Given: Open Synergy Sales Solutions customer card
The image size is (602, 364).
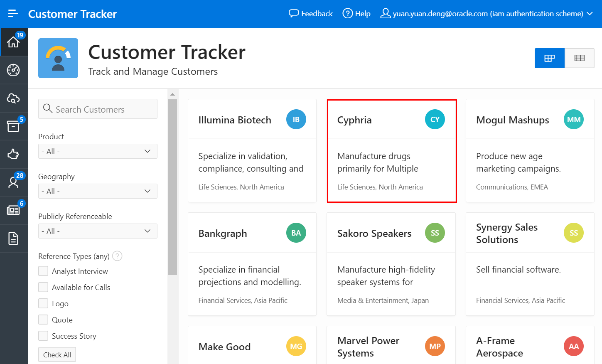Looking at the screenshot, I should click(530, 264).
